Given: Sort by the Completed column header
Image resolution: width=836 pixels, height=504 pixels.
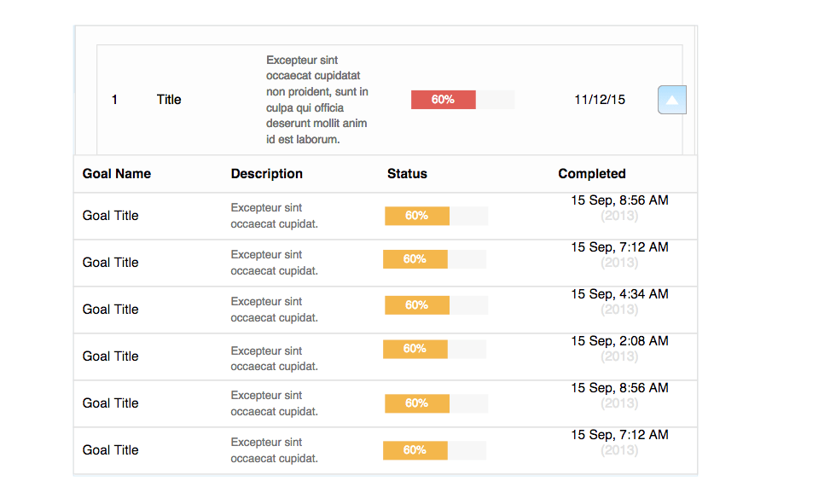Looking at the screenshot, I should 592,174.
